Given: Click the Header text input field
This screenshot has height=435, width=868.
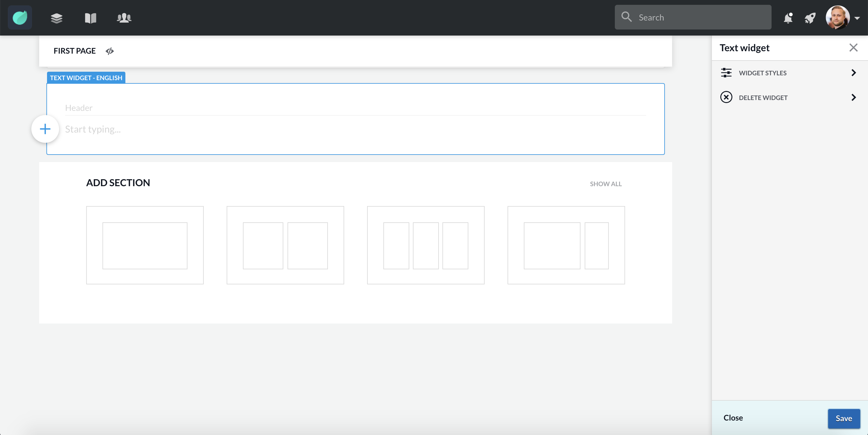Looking at the screenshot, I should pyautogui.click(x=355, y=108).
